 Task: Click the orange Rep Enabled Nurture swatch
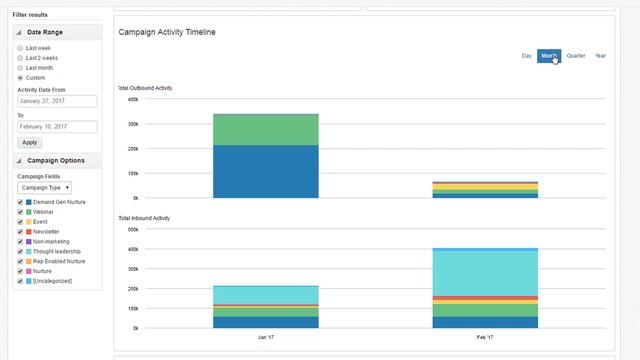[x=29, y=261]
